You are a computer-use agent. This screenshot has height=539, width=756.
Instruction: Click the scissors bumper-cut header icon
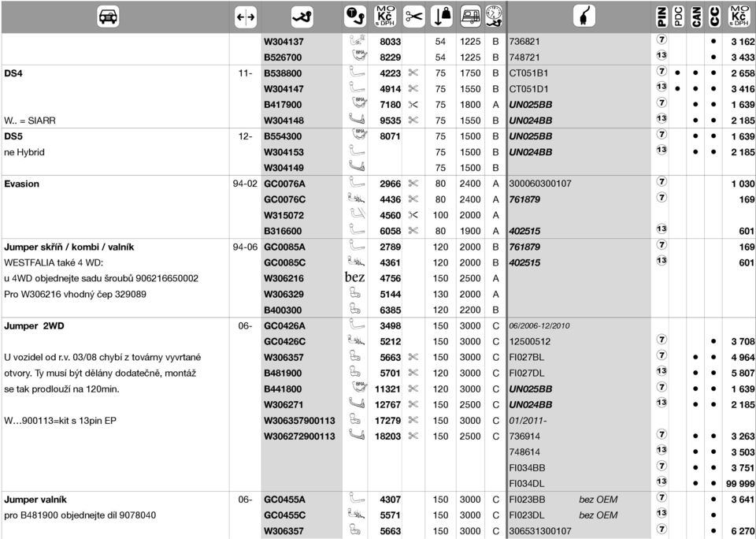413,17
